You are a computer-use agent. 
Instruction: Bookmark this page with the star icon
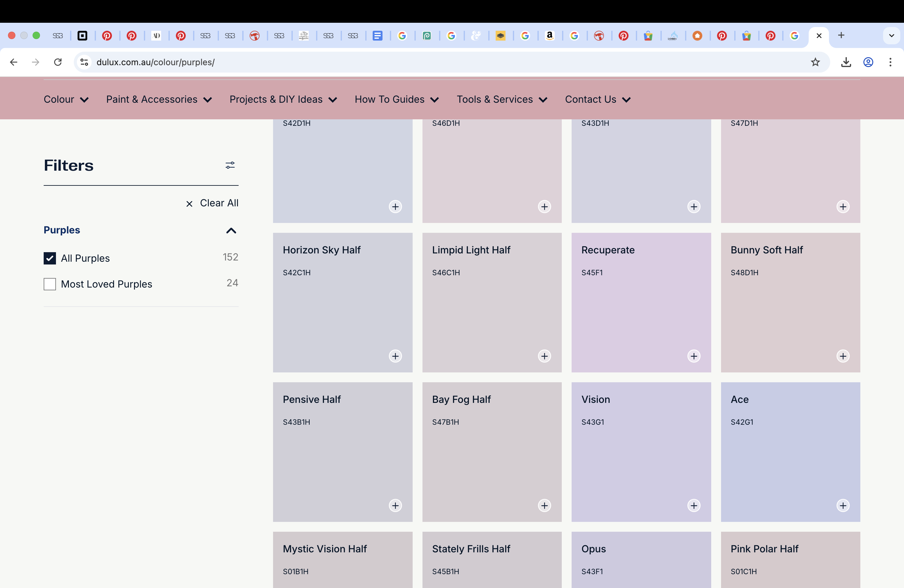(x=815, y=62)
